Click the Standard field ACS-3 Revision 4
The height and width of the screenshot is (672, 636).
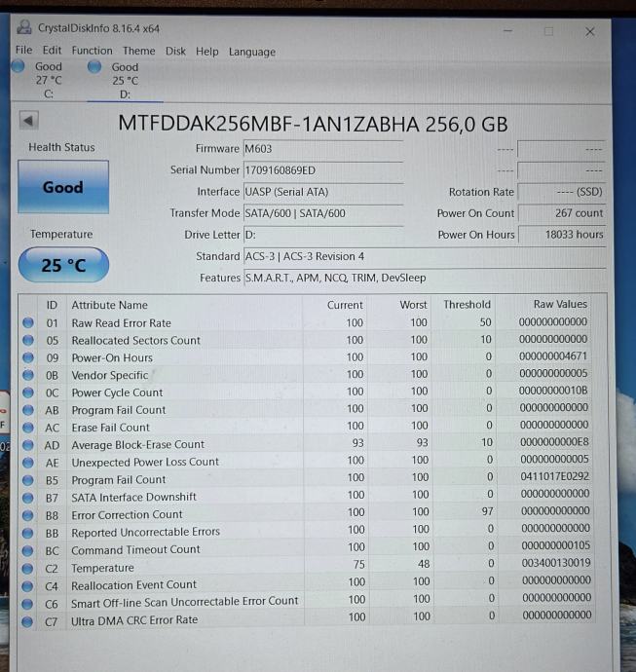tap(425, 256)
